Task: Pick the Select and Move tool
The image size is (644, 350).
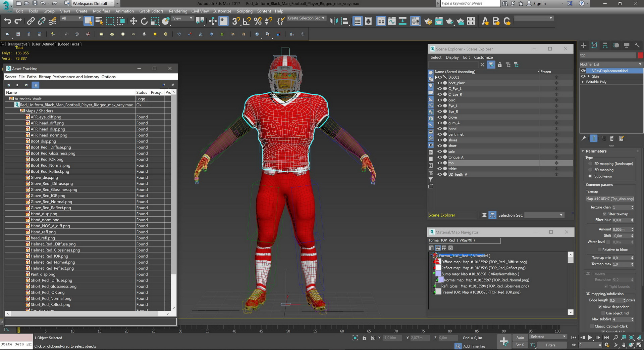Action: (133, 21)
